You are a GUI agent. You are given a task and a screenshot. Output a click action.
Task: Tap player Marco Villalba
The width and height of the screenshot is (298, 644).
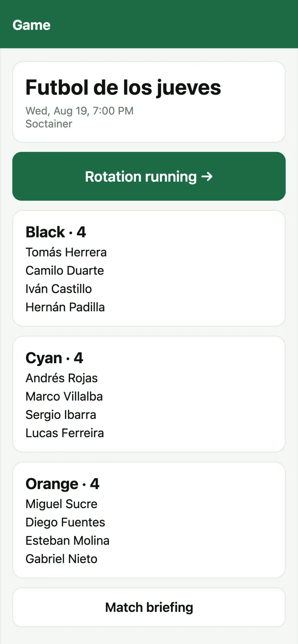tap(64, 396)
